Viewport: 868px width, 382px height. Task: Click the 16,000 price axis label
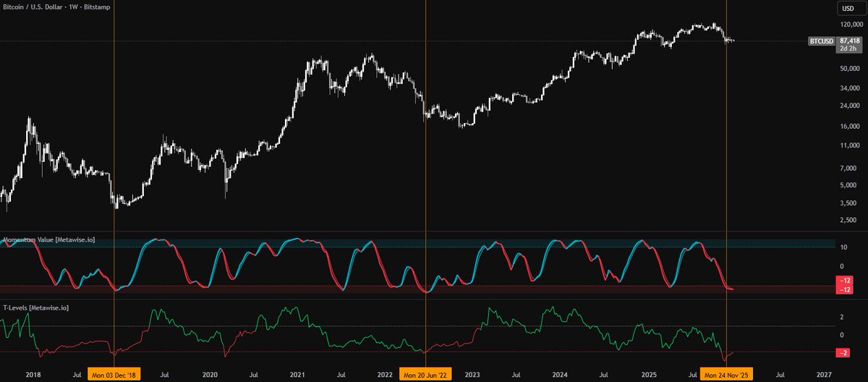tap(851, 127)
